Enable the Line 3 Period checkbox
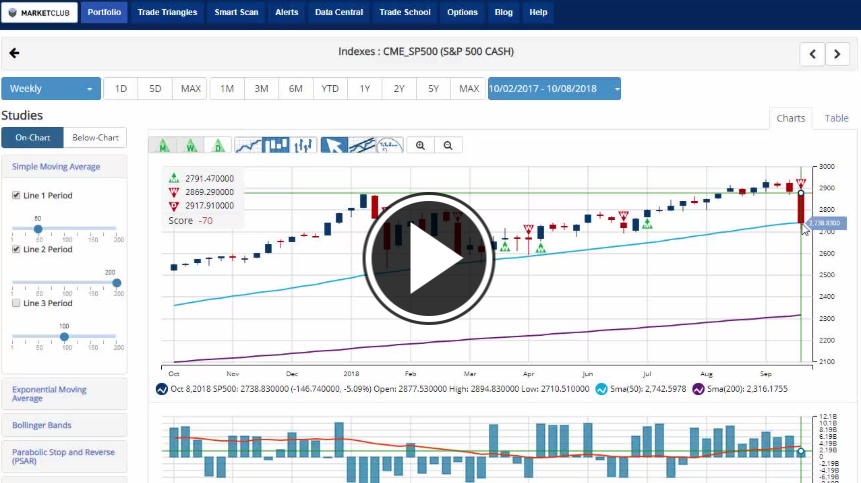This screenshot has height=483, width=861. (15, 303)
